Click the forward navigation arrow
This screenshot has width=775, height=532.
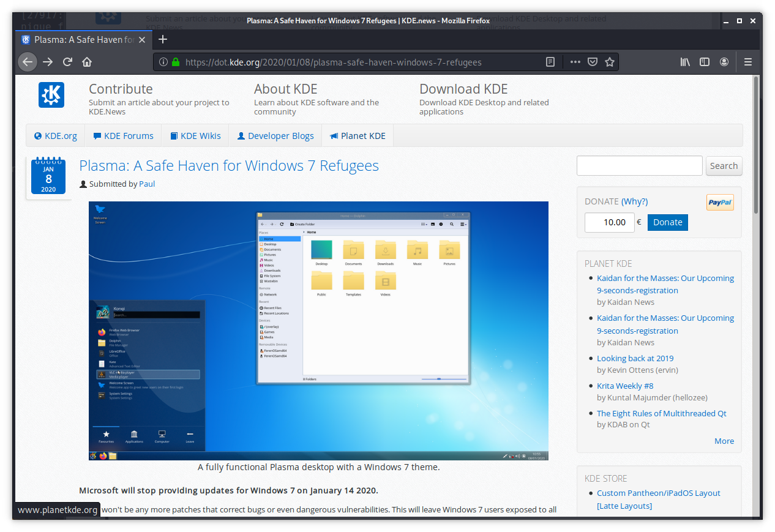click(48, 62)
